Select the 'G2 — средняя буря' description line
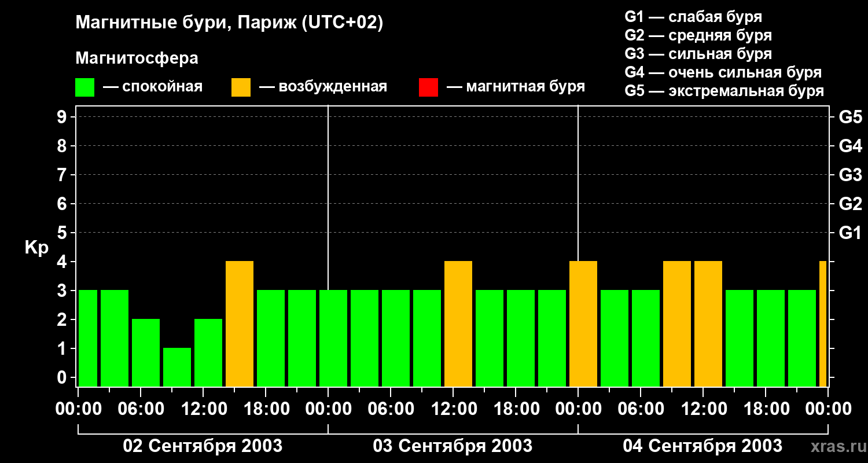868x463 pixels. 698,35
